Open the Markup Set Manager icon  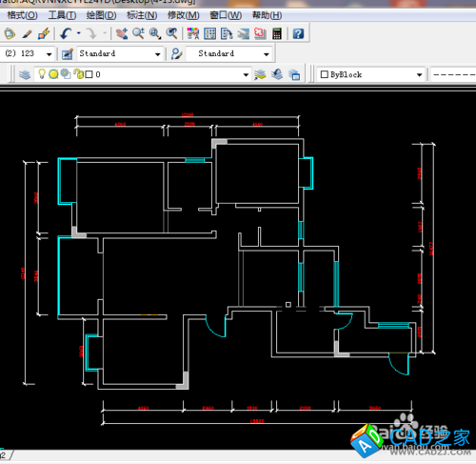pos(260,33)
